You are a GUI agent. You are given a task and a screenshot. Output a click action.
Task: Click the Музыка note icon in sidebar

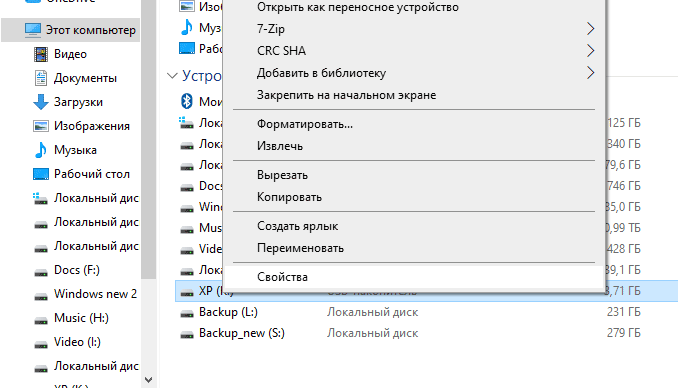point(41,150)
